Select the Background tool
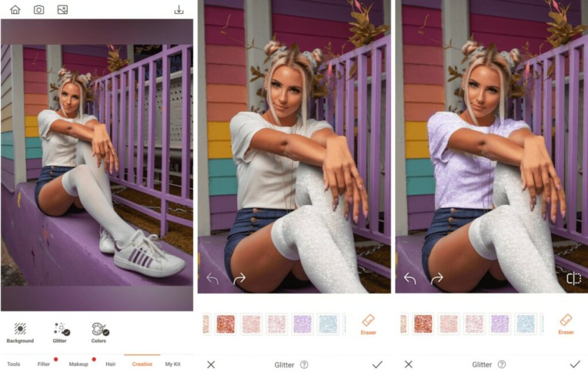Screen dimensions: 588x376 point(20,333)
